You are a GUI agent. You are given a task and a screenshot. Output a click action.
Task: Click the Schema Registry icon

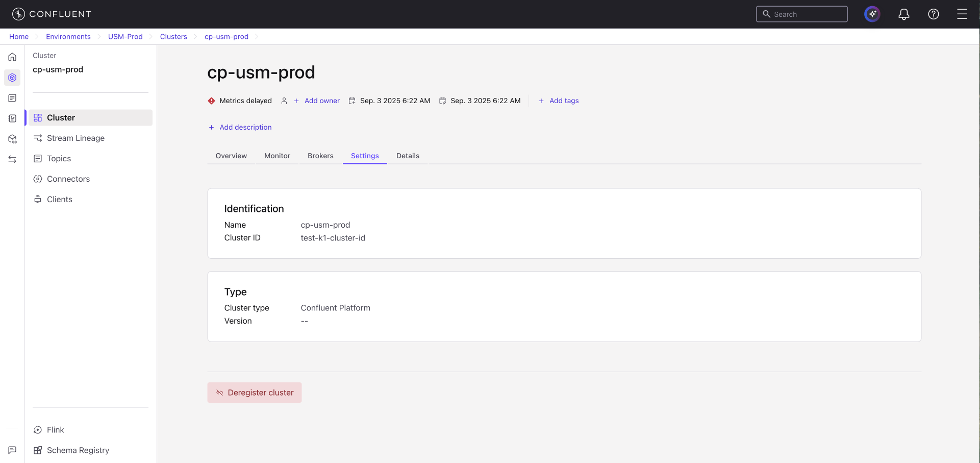[38, 450]
